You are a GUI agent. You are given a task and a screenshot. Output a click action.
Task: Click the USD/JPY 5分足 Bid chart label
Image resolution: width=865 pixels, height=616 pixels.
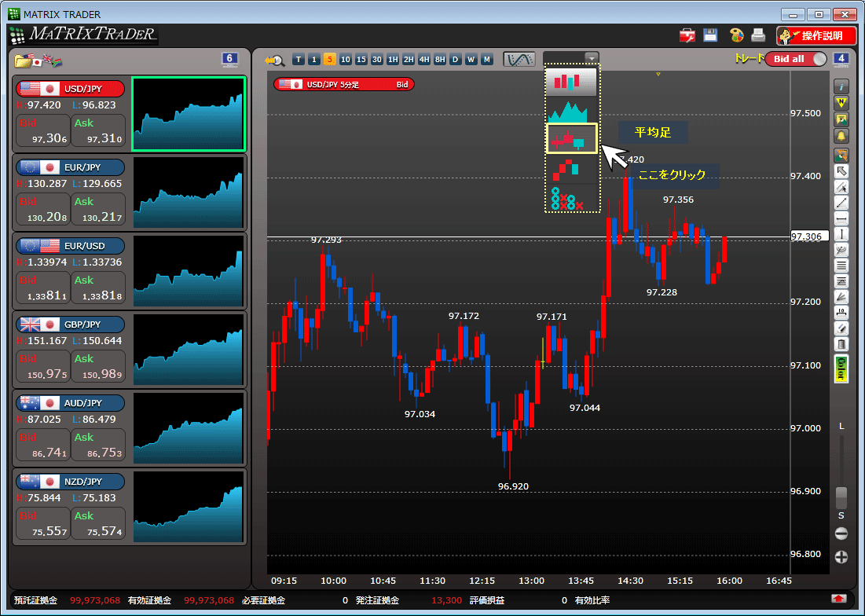(343, 84)
